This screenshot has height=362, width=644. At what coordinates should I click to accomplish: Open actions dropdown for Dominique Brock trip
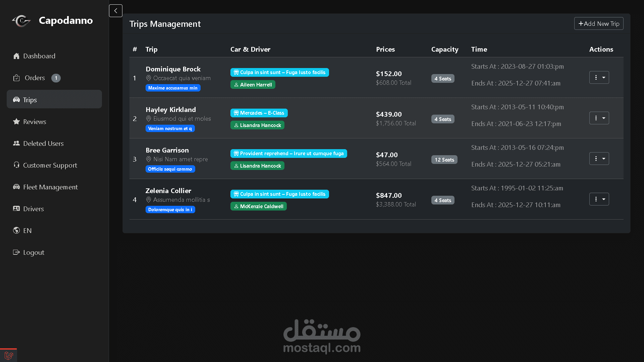tap(599, 77)
